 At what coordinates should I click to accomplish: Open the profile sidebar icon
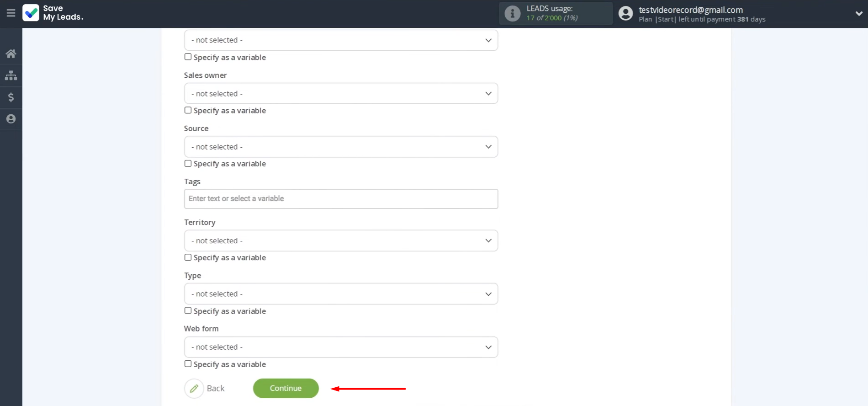click(11, 119)
